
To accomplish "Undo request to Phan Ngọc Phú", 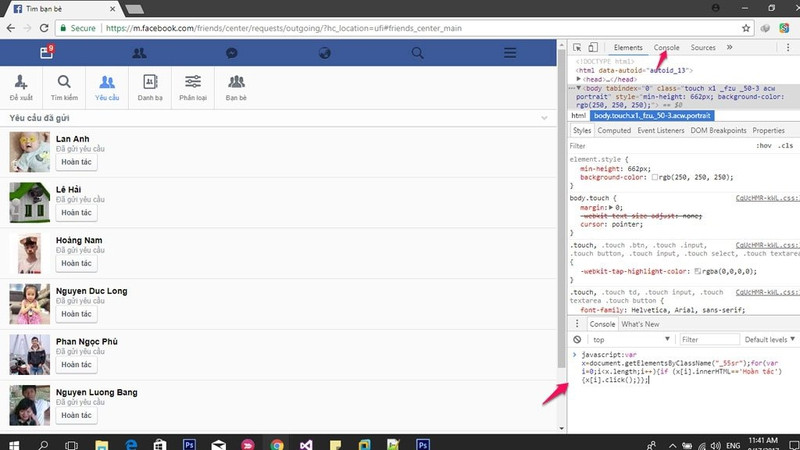I will click(77, 365).
